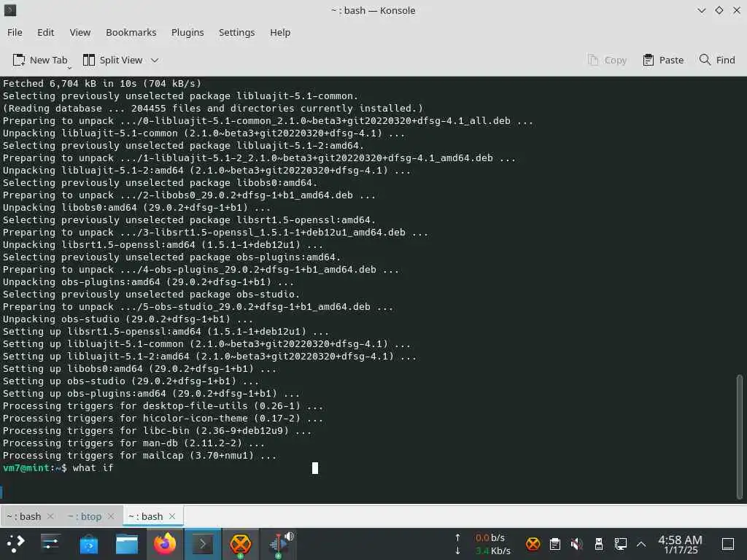Launch Firefox from the taskbar
Viewport: 747px width, 560px height.
pos(165,544)
